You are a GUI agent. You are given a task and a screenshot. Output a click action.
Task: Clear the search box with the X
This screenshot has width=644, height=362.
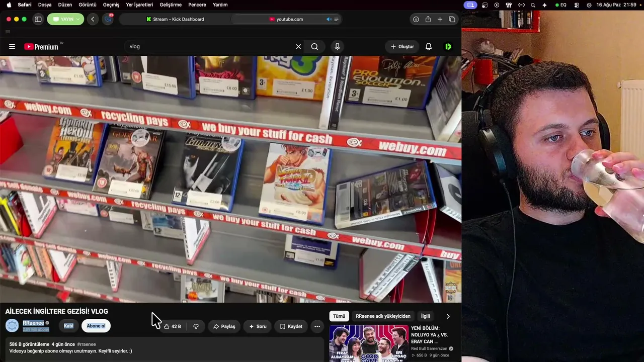tap(298, 47)
